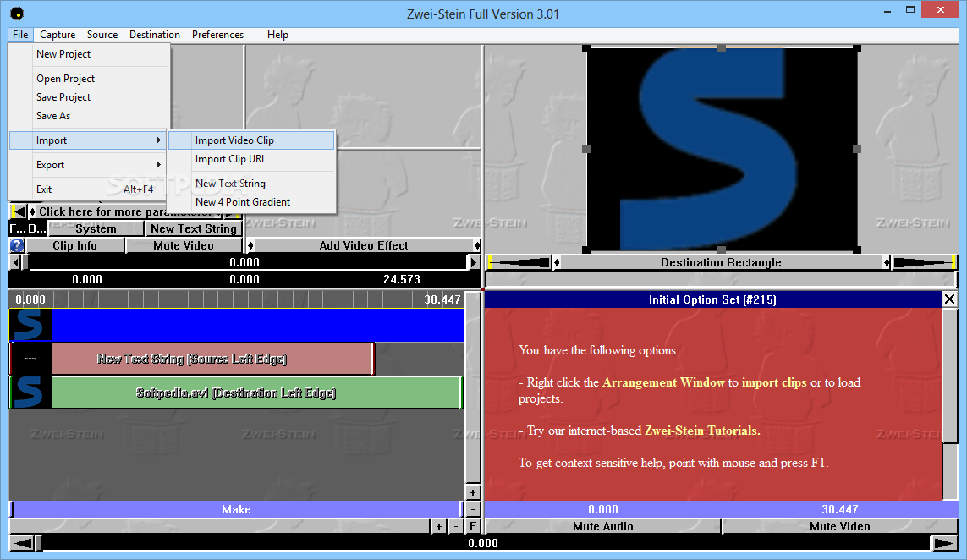Open 'Click here for more parameters' selector
967x560 pixels.
126,211
